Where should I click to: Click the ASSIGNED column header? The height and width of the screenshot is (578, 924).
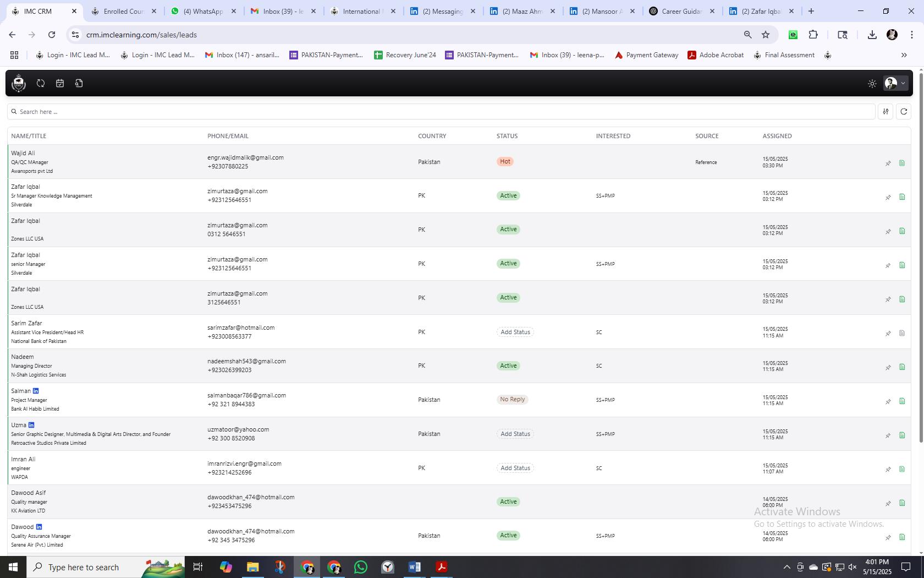[777, 136]
